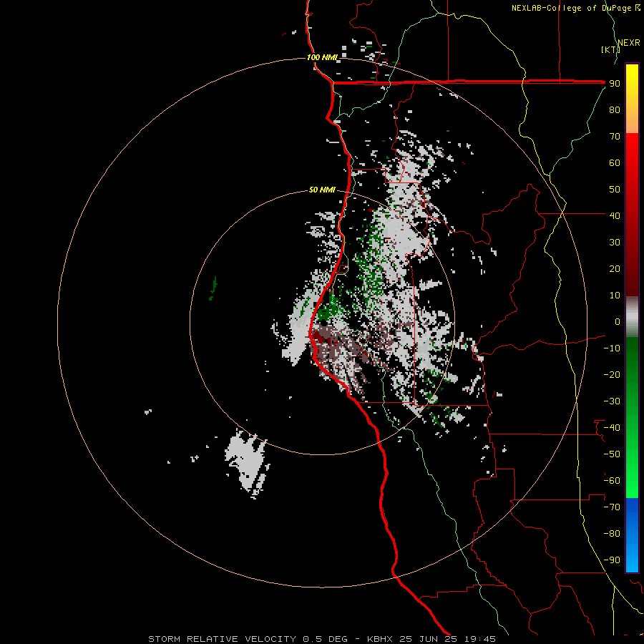This screenshot has height=644, width=644.
Task: Click the -10 value on the velocity scale
Action: (x=612, y=348)
